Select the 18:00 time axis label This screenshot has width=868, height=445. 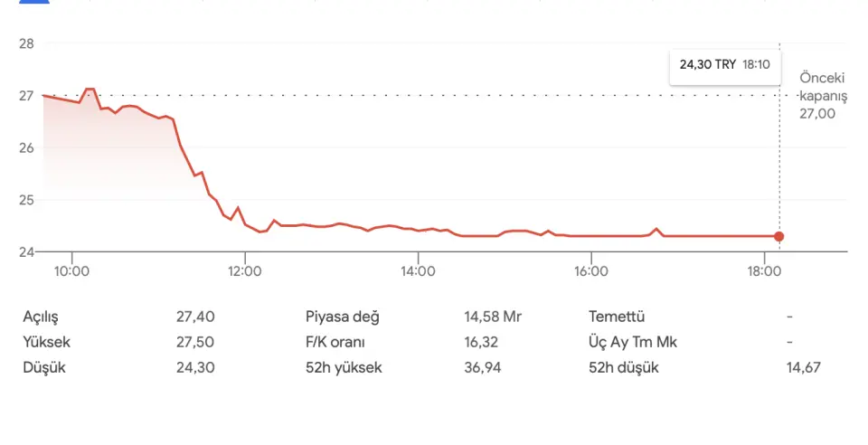764,270
